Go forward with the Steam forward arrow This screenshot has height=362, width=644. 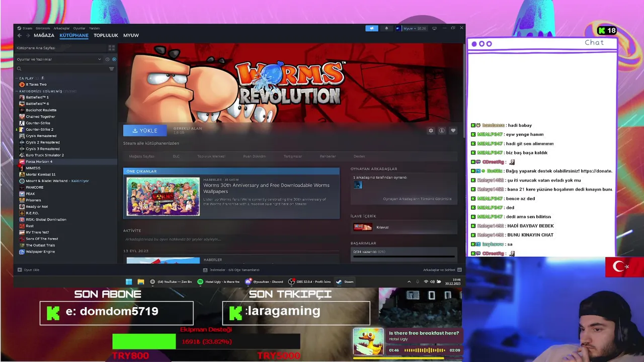(27, 35)
